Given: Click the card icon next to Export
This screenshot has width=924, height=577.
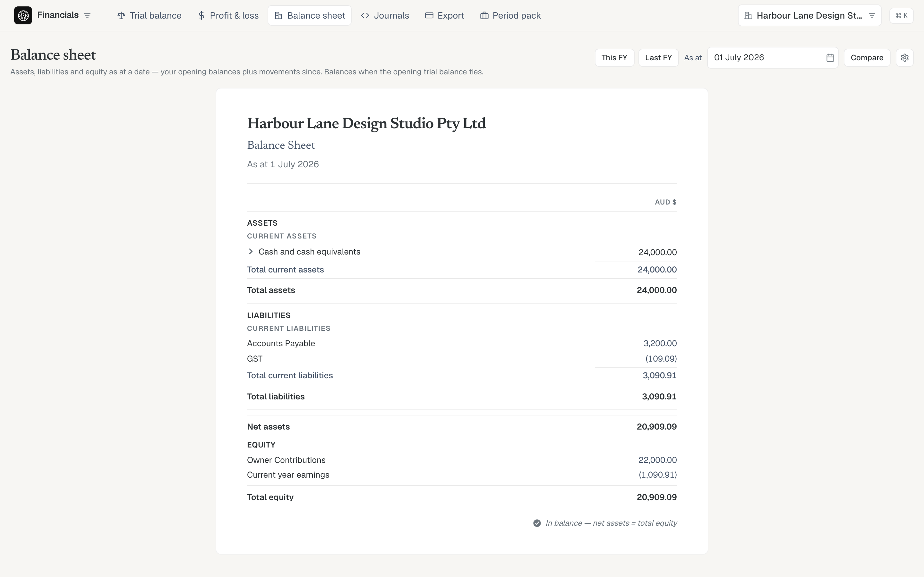Looking at the screenshot, I should point(429,16).
